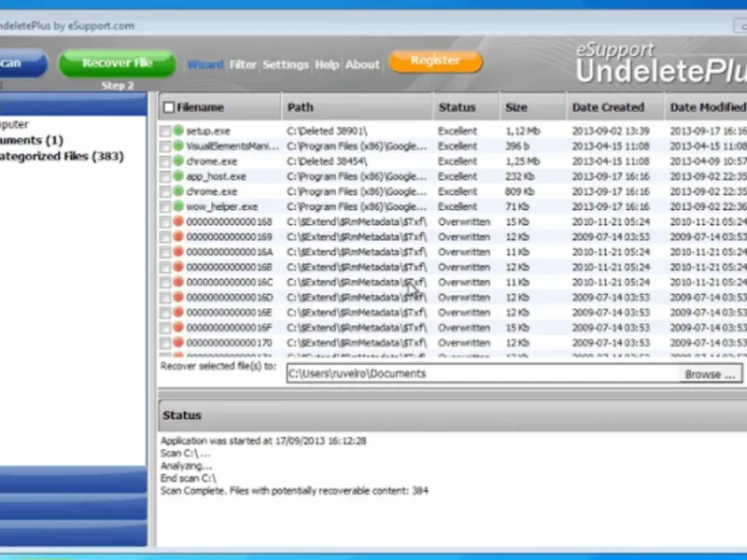Open the About menu item

click(362, 64)
